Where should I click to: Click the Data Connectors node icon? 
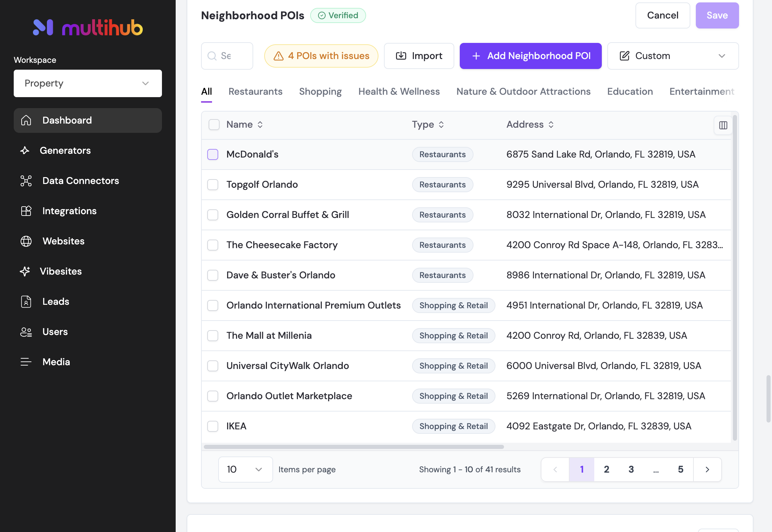26,181
